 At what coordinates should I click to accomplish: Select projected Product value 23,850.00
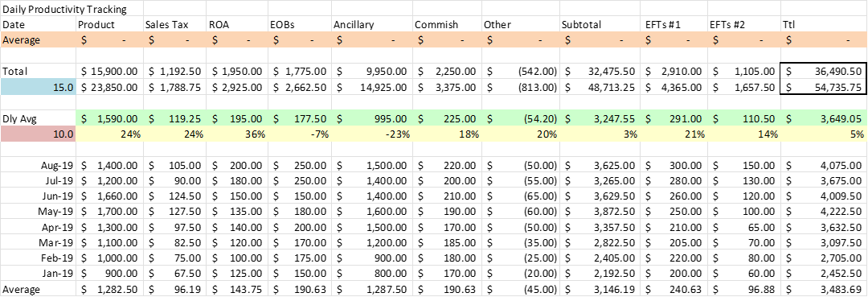(x=109, y=86)
